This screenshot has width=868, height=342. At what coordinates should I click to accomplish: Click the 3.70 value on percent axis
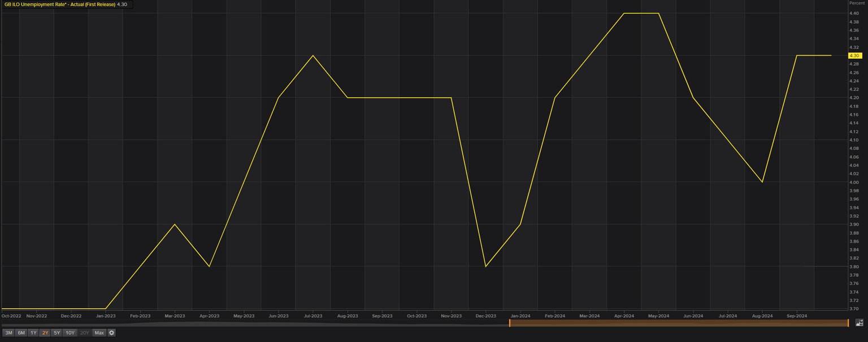(x=854, y=309)
